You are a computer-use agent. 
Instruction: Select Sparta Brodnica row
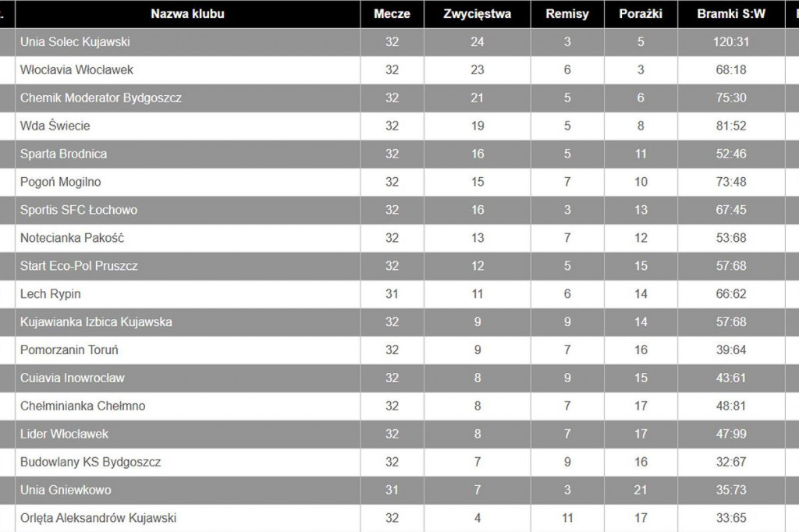click(399, 154)
